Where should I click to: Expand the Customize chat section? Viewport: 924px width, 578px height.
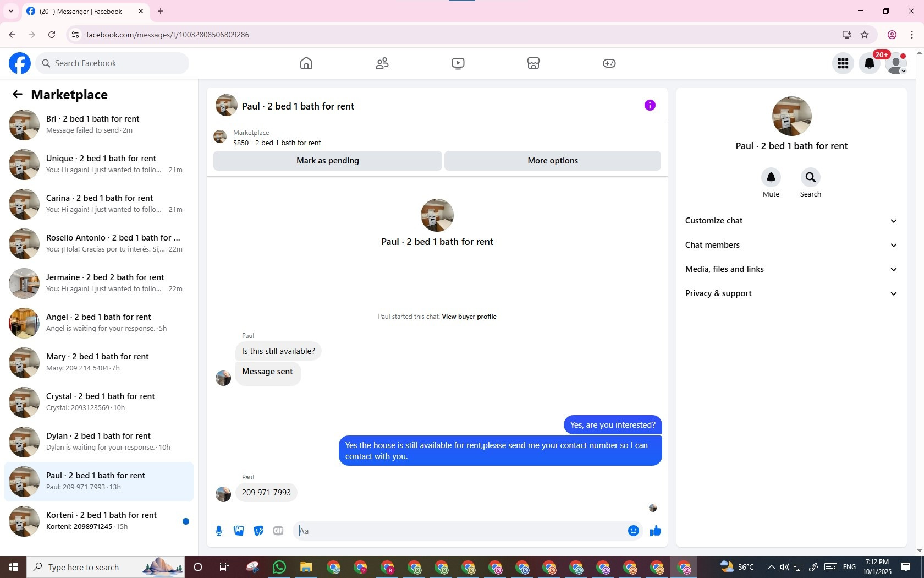791,221
